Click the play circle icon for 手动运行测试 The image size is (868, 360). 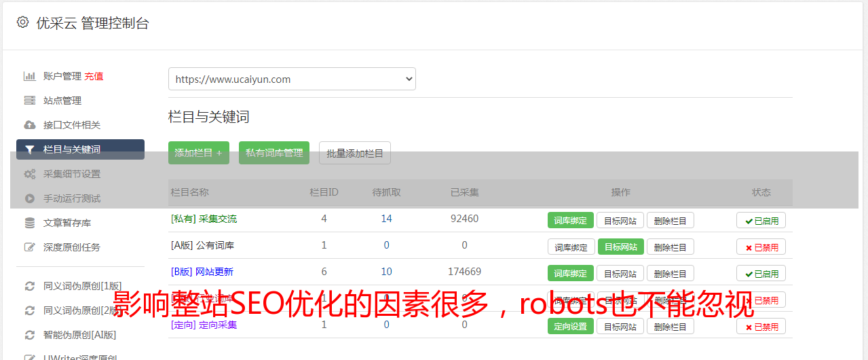pos(29,198)
